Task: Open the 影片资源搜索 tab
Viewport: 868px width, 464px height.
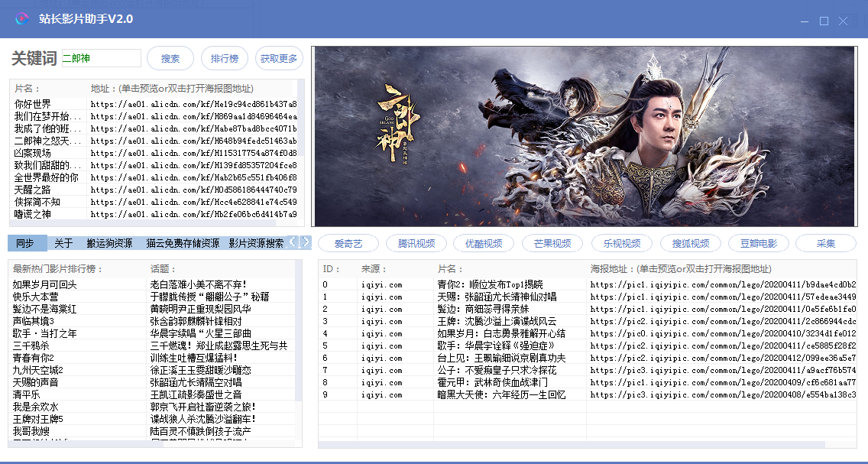Action: click(x=256, y=243)
